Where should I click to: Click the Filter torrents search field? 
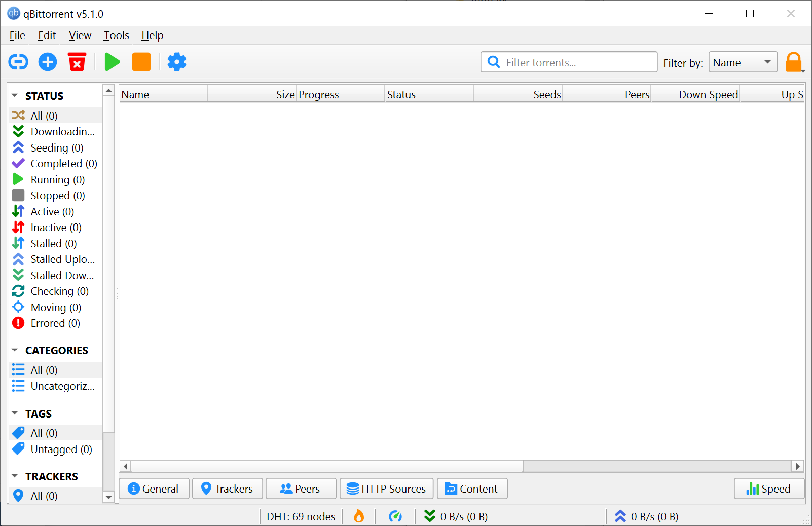point(569,62)
